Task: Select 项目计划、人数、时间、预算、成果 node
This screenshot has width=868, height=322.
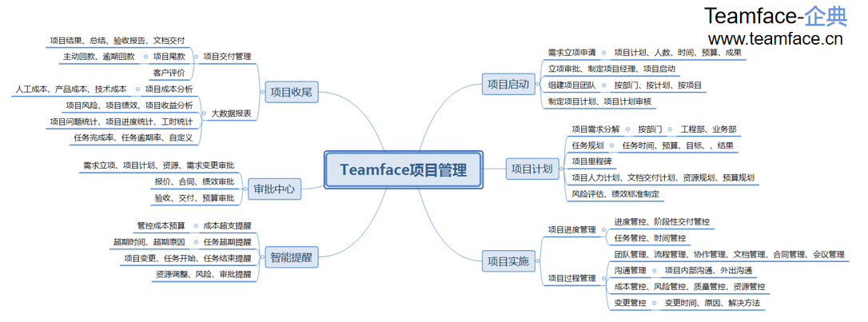Action: pyautogui.click(x=678, y=54)
